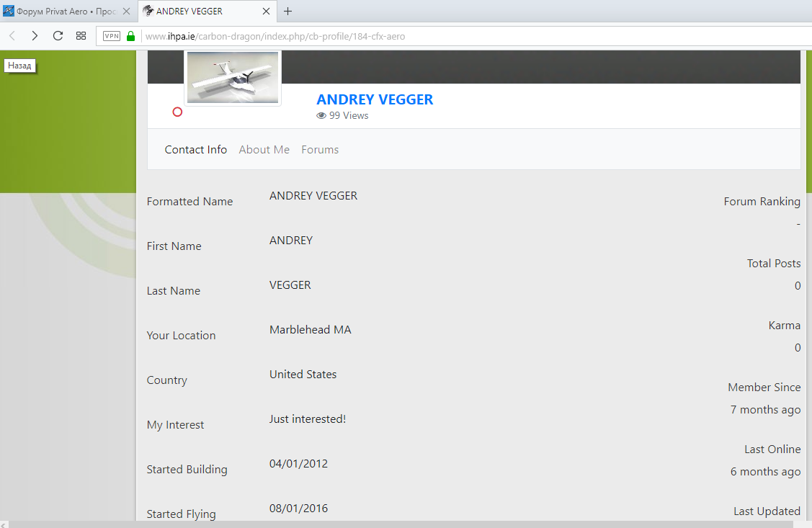The height and width of the screenshot is (528, 812).
Task: Open a new tab with plus button
Action: pos(287,11)
